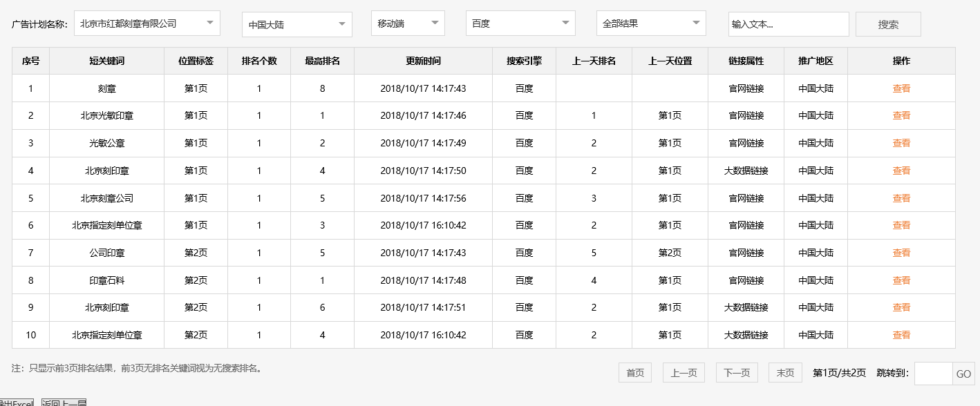Screen dimensions: 980x406
Task: Click the 搜索 search button
Action: pyautogui.click(x=887, y=23)
